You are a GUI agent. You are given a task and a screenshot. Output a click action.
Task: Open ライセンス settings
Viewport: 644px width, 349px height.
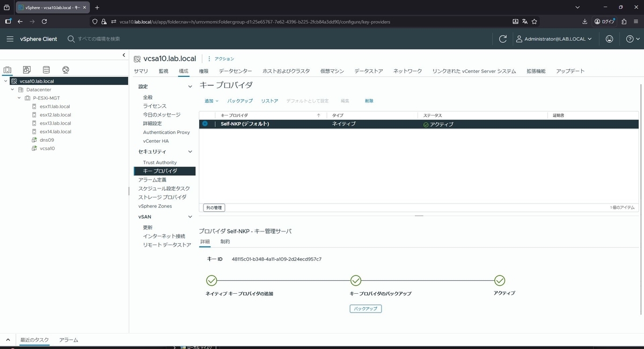coord(155,106)
